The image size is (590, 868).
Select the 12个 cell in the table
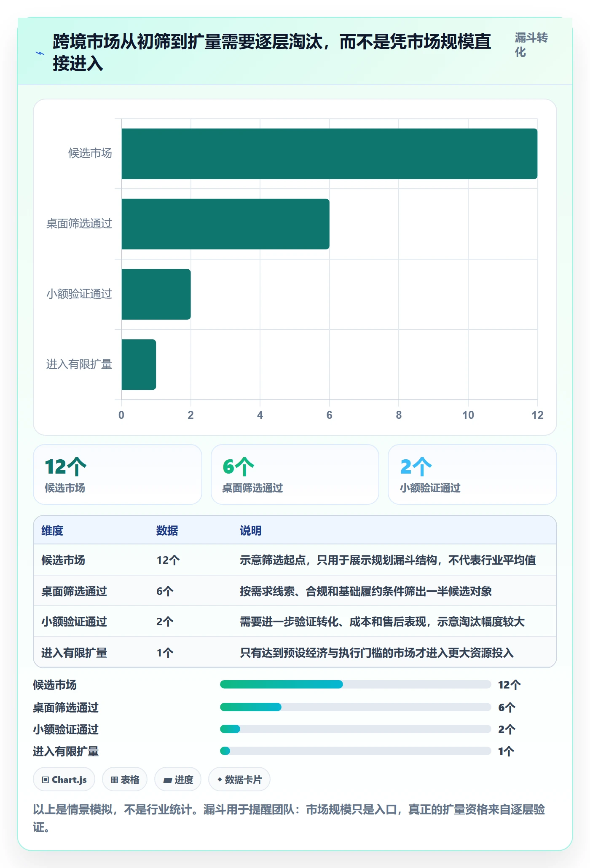click(168, 560)
